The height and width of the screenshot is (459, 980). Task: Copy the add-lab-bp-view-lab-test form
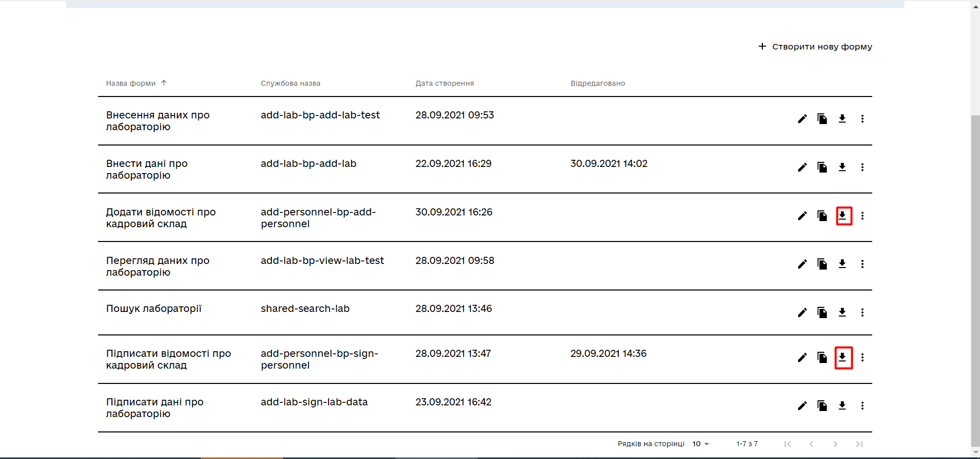822,264
